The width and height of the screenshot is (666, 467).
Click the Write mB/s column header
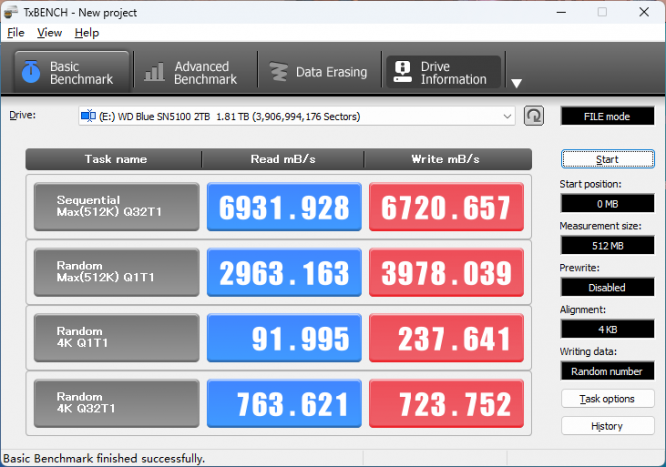click(x=446, y=159)
